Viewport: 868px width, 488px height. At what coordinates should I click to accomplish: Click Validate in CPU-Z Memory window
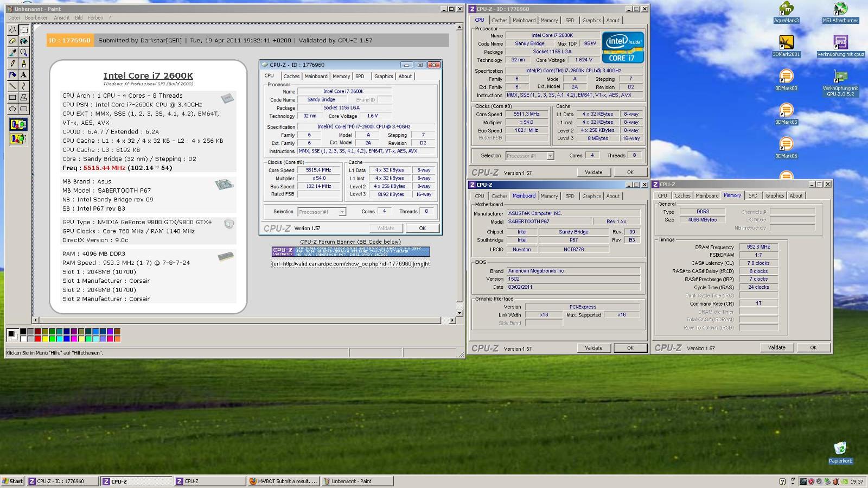click(x=776, y=347)
